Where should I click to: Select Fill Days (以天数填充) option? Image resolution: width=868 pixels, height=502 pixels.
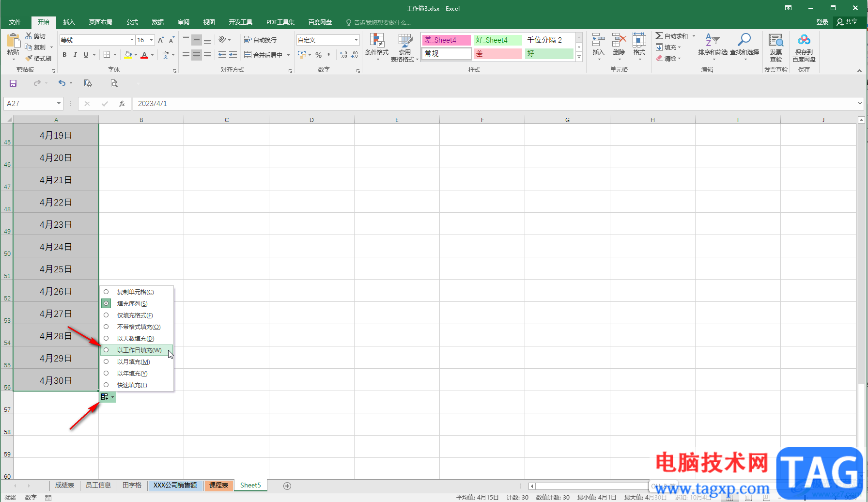tap(136, 338)
